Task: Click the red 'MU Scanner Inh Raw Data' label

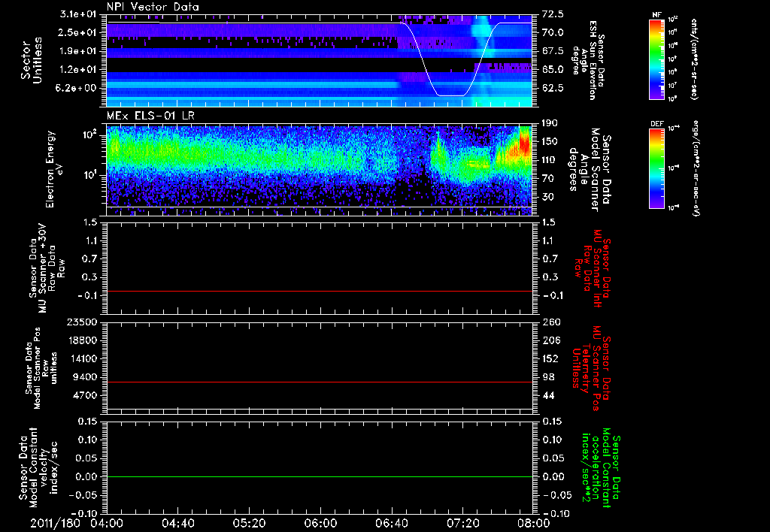Action: coord(593,268)
